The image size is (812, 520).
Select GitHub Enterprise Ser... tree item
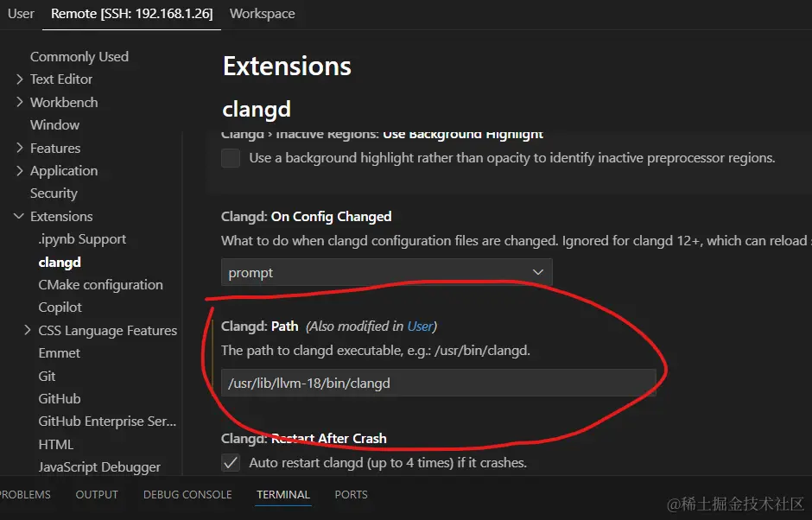(x=107, y=421)
